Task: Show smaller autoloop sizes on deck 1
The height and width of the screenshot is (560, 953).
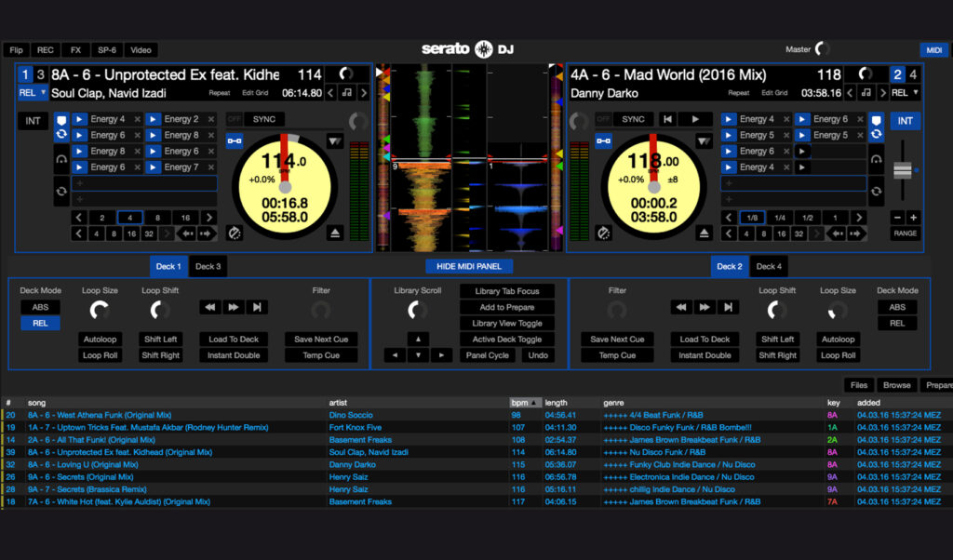Action: click(79, 218)
